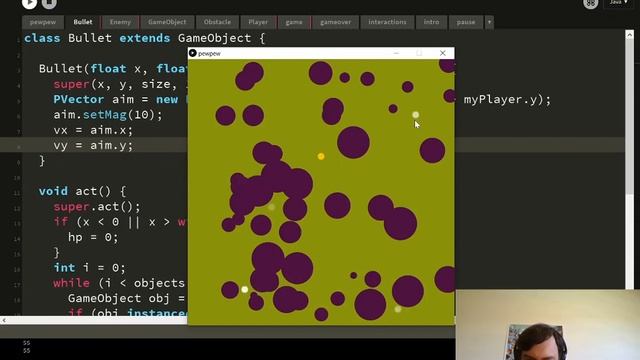Click the pale bullet dot beside the cursor
Image resolution: width=640 pixels, height=360 pixels.
click(416, 115)
